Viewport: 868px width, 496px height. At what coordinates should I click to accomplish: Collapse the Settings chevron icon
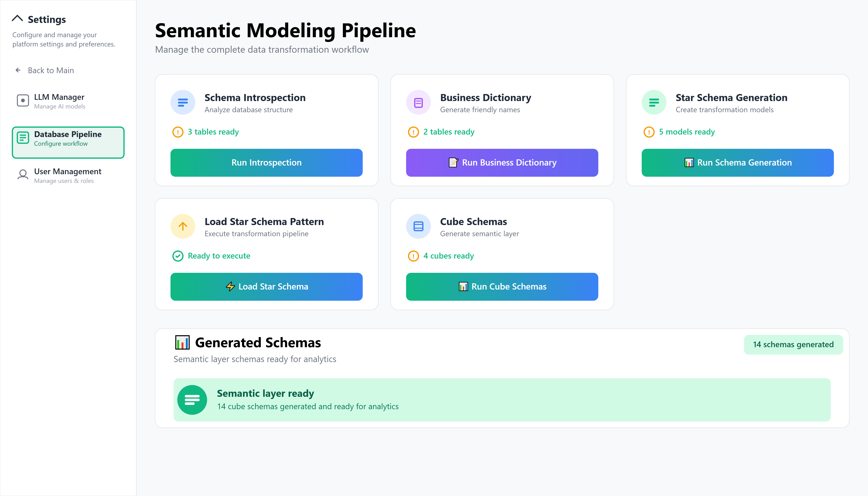(17, 18)
